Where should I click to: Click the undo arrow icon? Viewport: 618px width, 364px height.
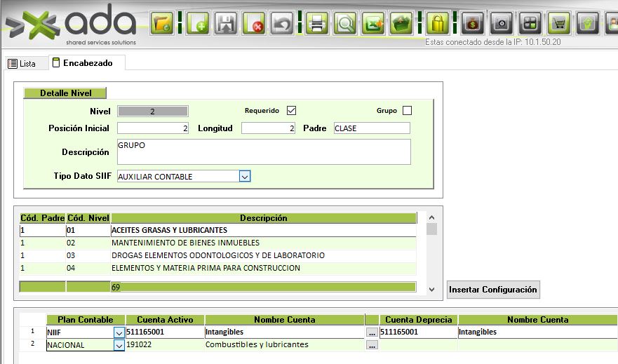282,24
